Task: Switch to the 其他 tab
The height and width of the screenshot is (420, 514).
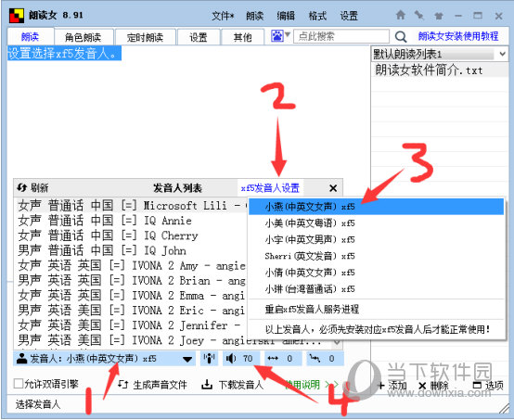Action: coord(242,37)
